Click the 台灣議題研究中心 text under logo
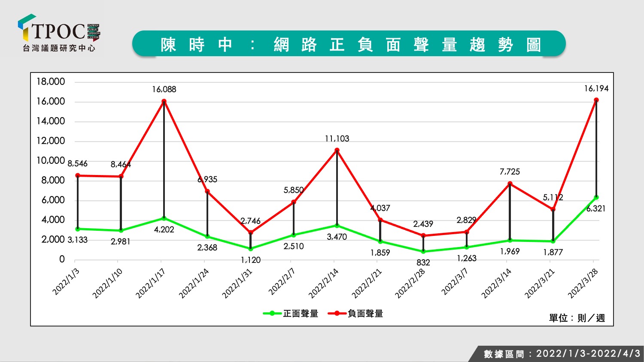The image size is (644, 362). point(59,48)
